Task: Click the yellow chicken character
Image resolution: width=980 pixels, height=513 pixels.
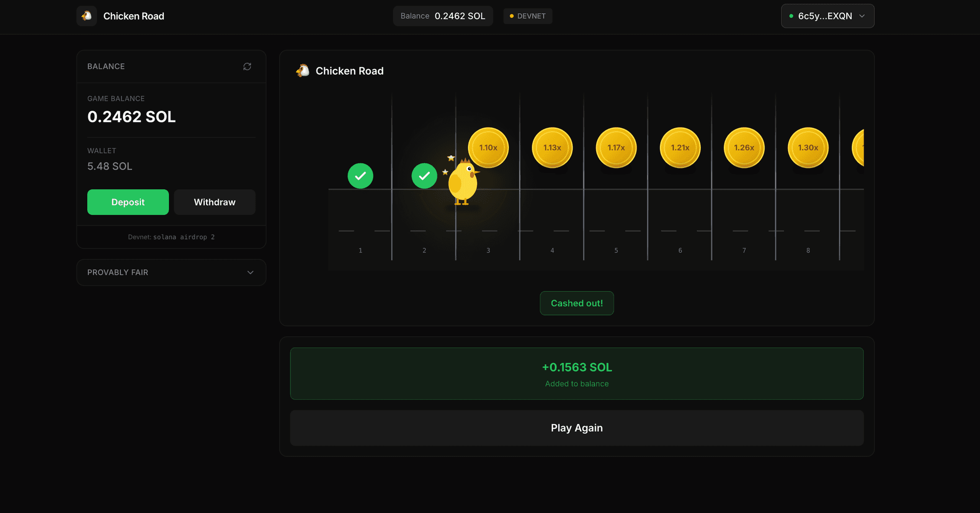Action: [462, 183]
